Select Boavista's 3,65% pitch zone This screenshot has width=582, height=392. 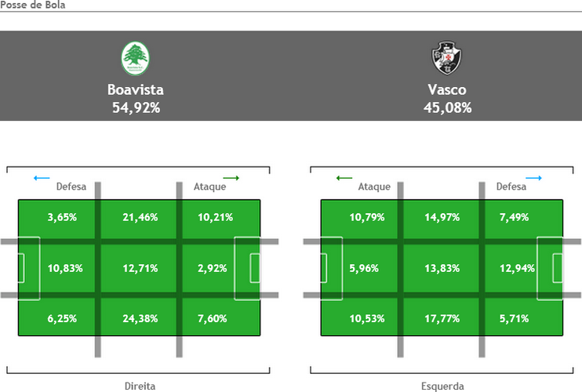62,217
